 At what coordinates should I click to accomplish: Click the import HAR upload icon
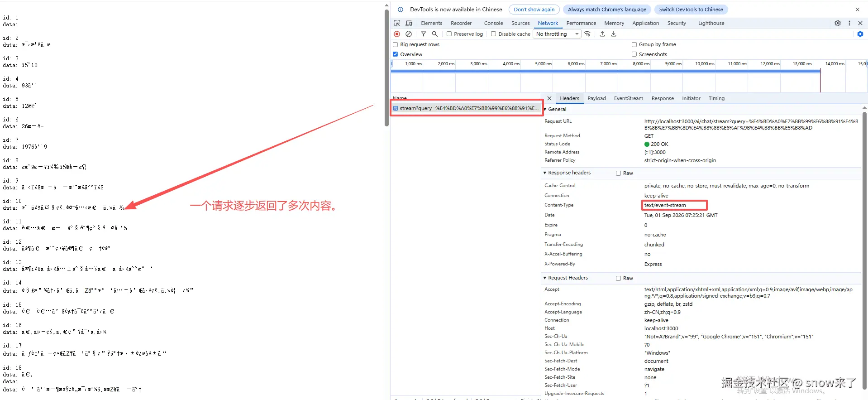tap(602, 34)
